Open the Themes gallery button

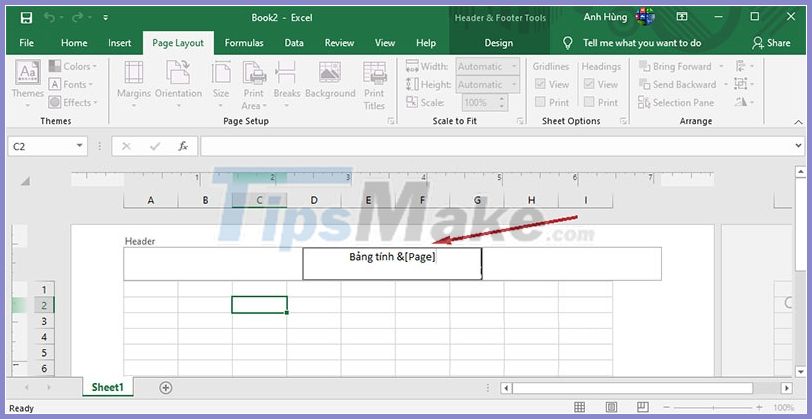(27, 84)
